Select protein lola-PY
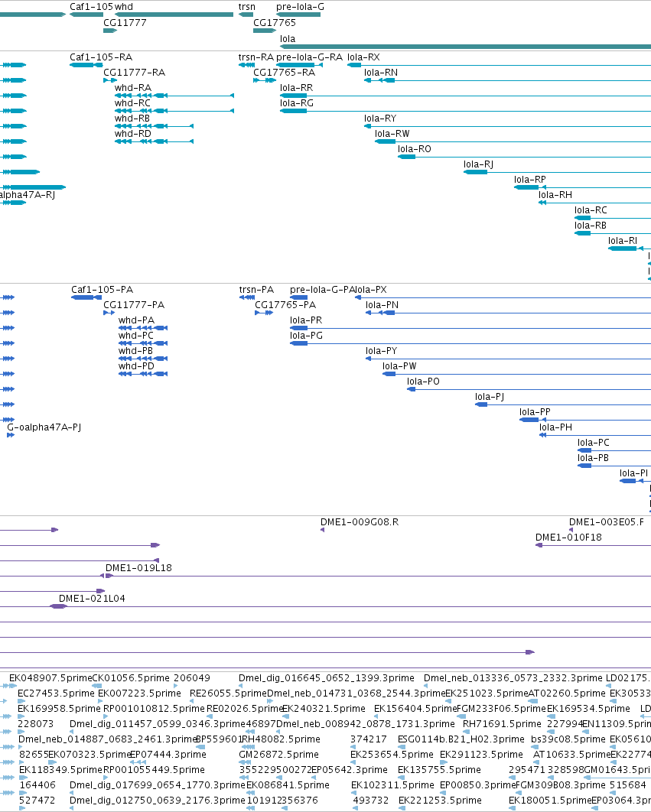651x812 pixels. click(x=381, y=351)
